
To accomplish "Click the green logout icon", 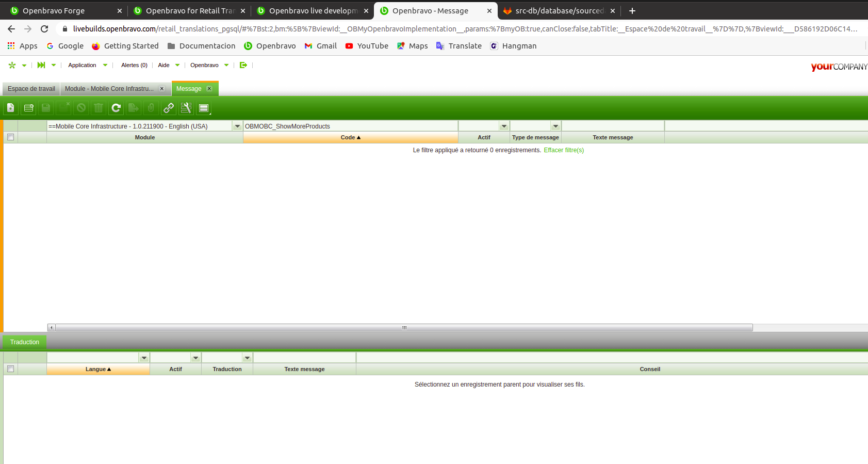I will tap(243, 65).
